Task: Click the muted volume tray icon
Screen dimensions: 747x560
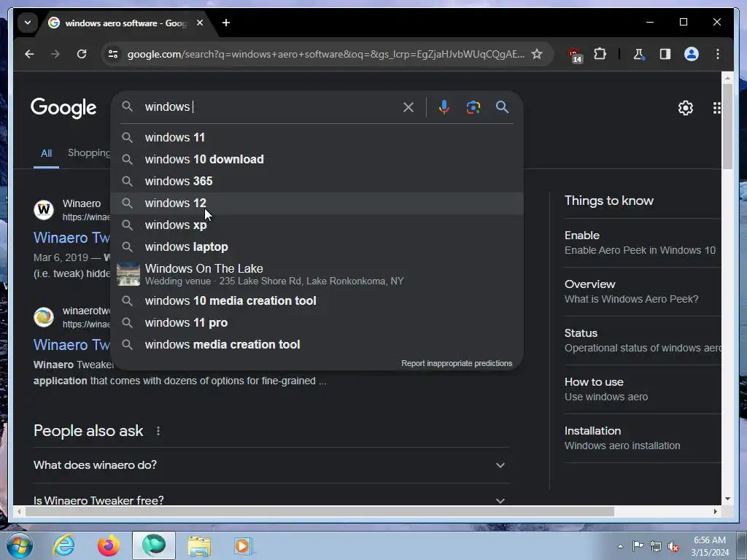Action: pos(673,546)
